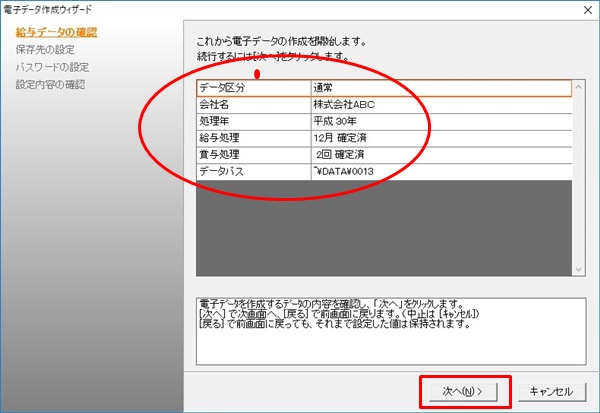Select the データ区分 row label
Viewport: 600px width, 413px height.
point(254,88)
